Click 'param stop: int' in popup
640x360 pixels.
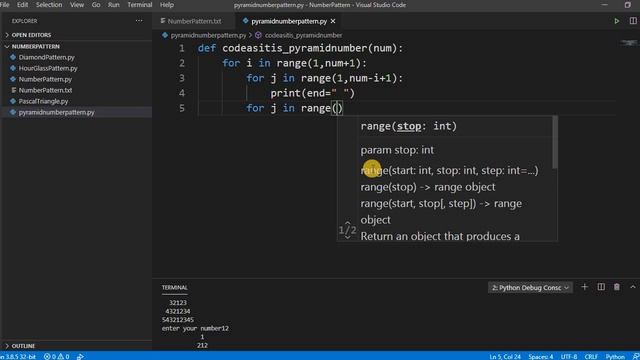coord(397,150)
